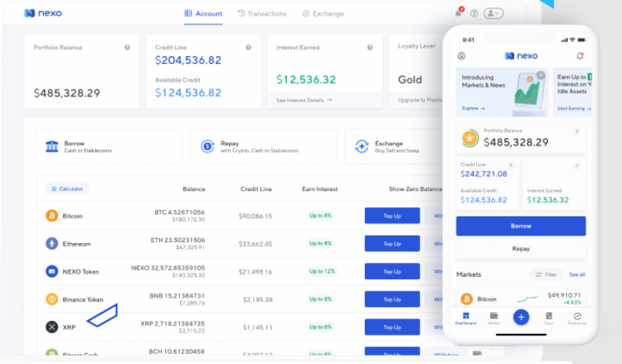Click Start Earning link in phone banner
The width and height of the screenshot is (622, 364).
[x=574, y=108]
